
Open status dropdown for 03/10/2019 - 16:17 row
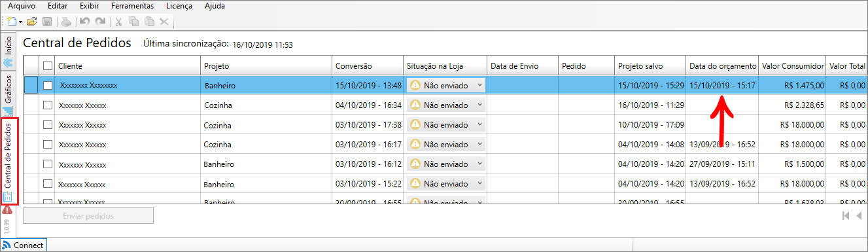click(x=446, y=144)
